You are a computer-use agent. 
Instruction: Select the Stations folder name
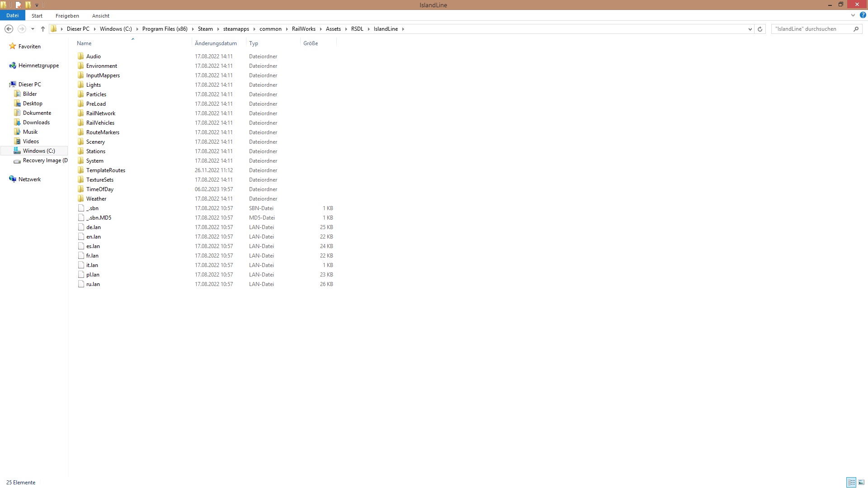[96, 151]
